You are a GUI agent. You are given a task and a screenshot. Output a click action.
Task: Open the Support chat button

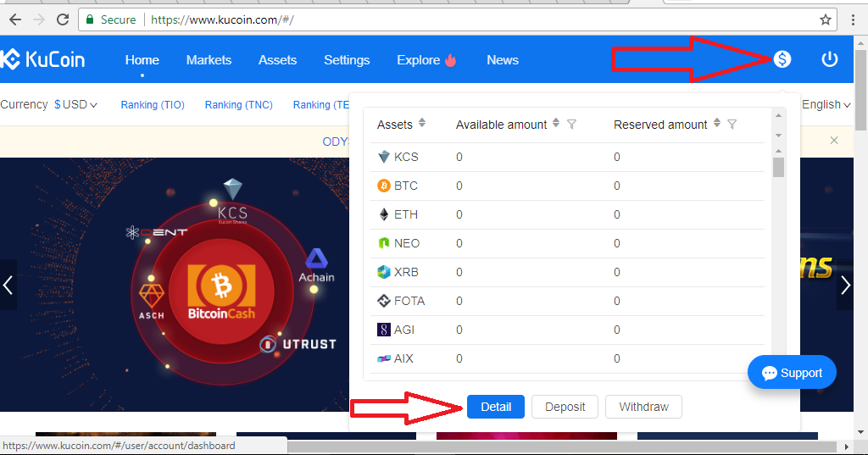(792, 373)
